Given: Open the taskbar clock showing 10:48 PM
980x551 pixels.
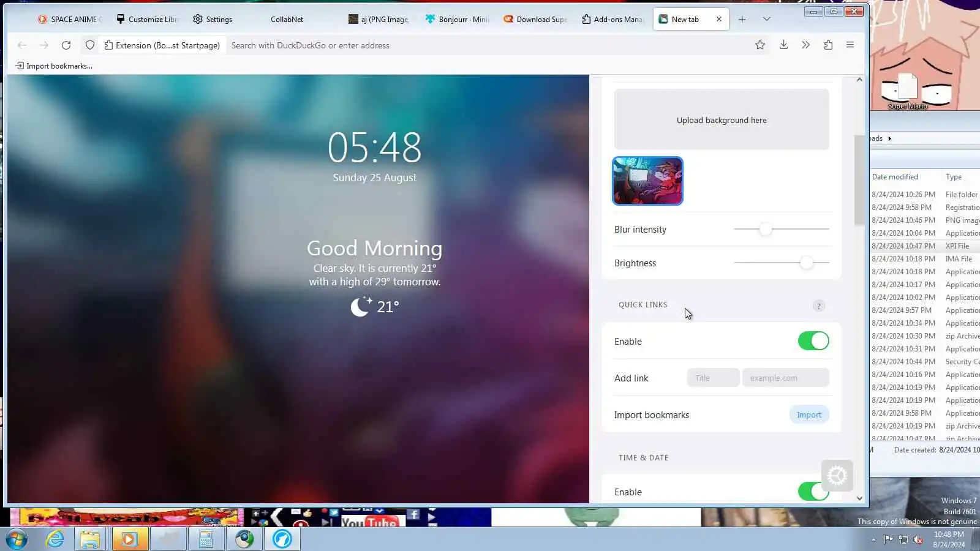Looking at the screenshot, I should pyautogui.click(x=949, y=539).
